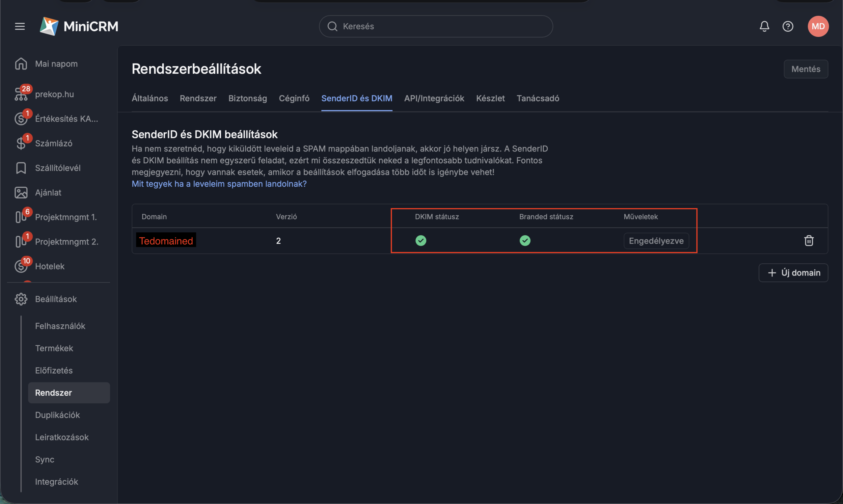This screenshot has height=504, width=843.
Task: Click the Branded státusz green checkmark
Action: [525, 240]
